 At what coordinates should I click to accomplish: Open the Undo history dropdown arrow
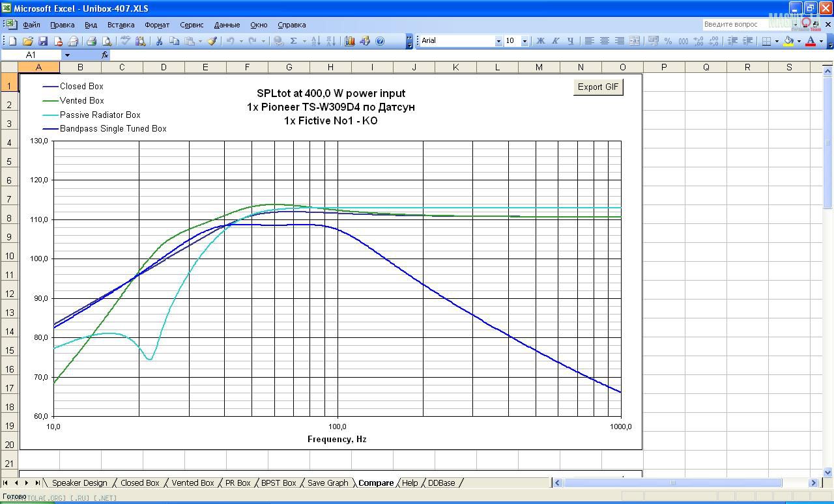click(x=241, y=41)
